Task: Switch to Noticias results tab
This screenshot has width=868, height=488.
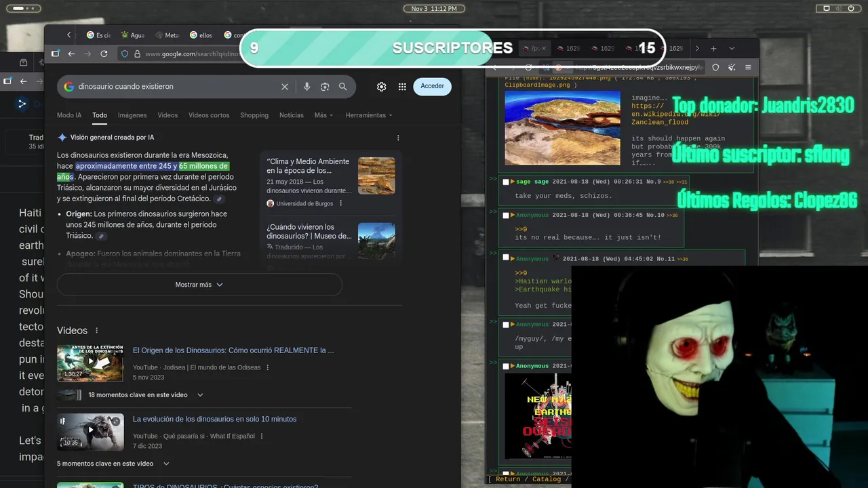Action: tap(292, 115)
